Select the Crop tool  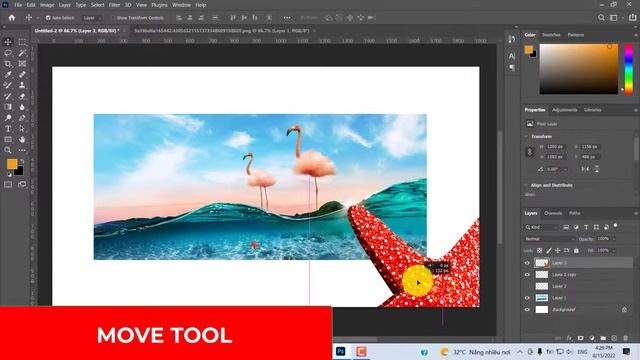point(8,64)
